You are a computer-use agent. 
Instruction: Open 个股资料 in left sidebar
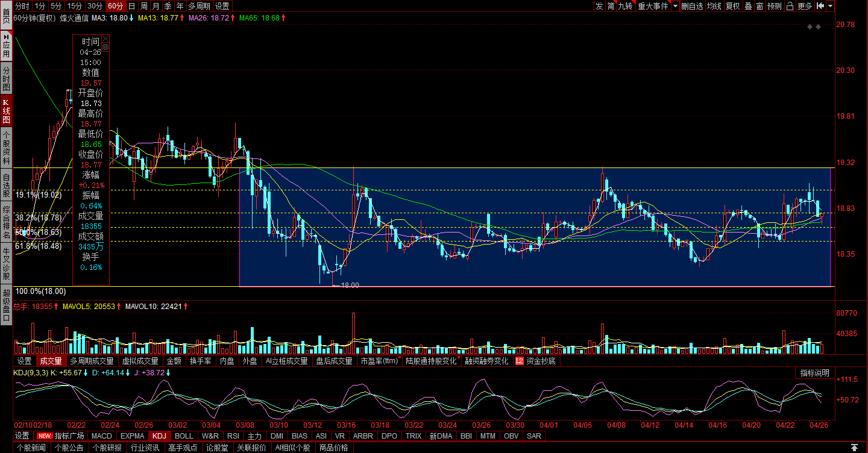pos(6,148)
